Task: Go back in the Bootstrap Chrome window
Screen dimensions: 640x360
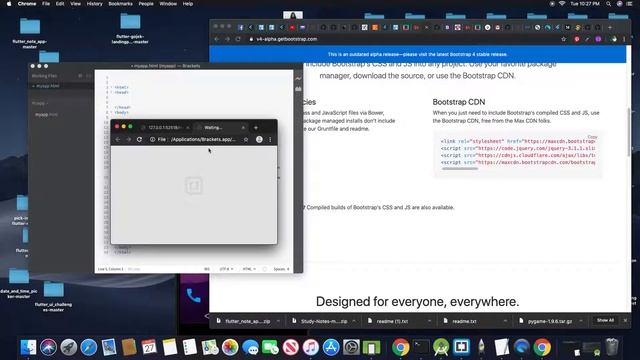Action: pyautogui.click(x=217, y=39)
